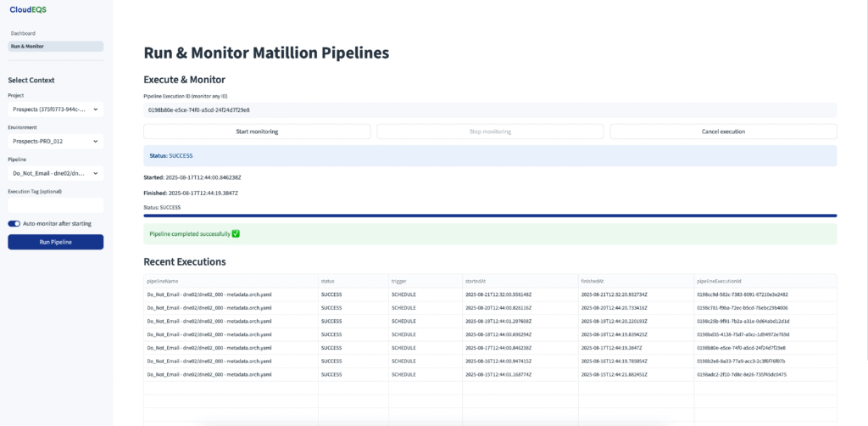This screenshot has width=868, height=426.
Task: Click finishedAt 2025-08-21T12:32:20 cell
Action: pyautogui.click(x=636, y=294)
